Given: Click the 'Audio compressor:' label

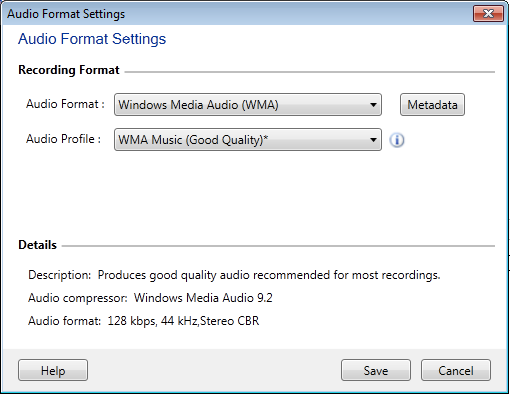Looking at the screenshot, I should (x=78, y=298).
